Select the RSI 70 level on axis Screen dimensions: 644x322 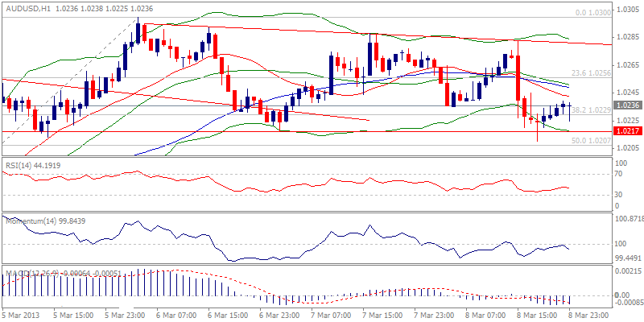(x=620, y=173)
